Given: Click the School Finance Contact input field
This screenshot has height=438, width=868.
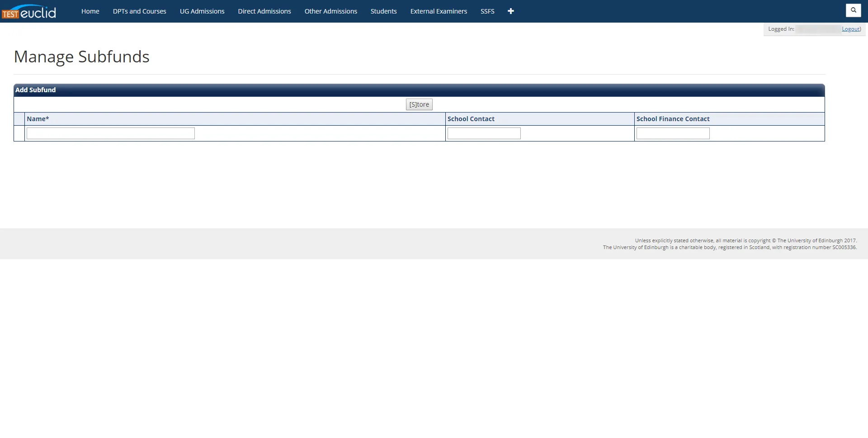Looking at the screenshot, I should point(672,133).
